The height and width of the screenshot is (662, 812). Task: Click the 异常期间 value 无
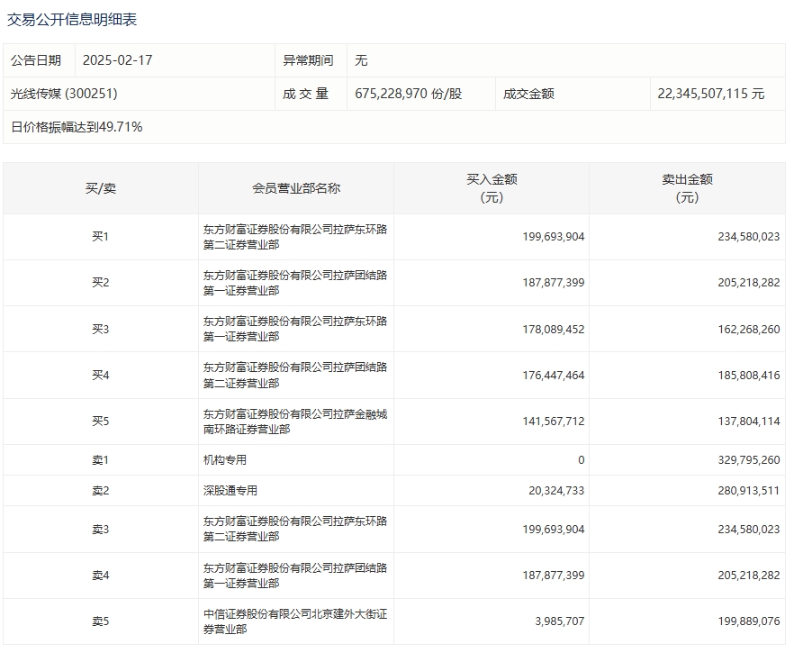361,60
